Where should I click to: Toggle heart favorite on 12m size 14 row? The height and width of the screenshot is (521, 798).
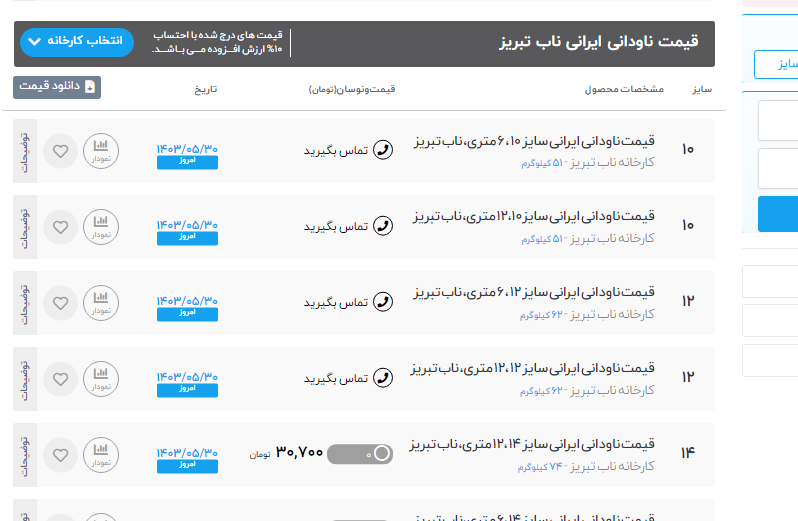[x=60, y=454]
